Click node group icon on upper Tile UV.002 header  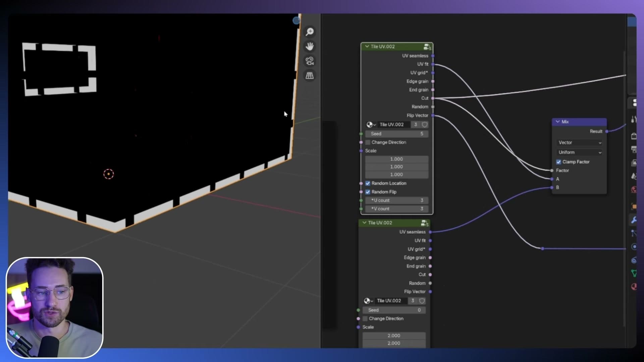(x=427, y=47)
